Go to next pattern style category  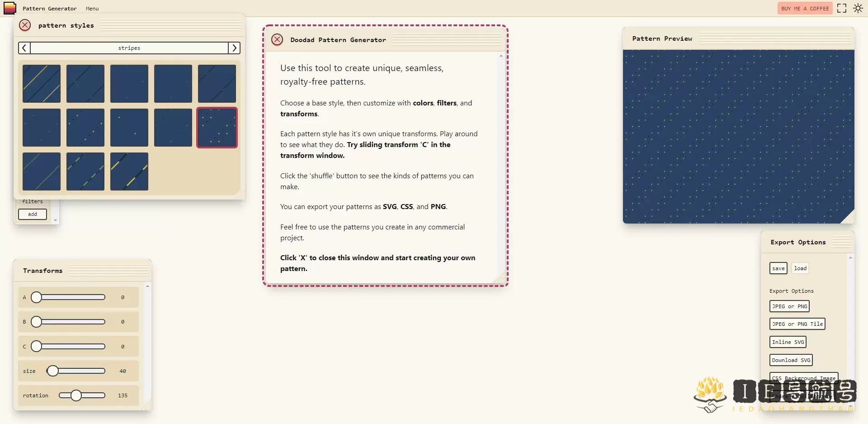click(234, 48)
